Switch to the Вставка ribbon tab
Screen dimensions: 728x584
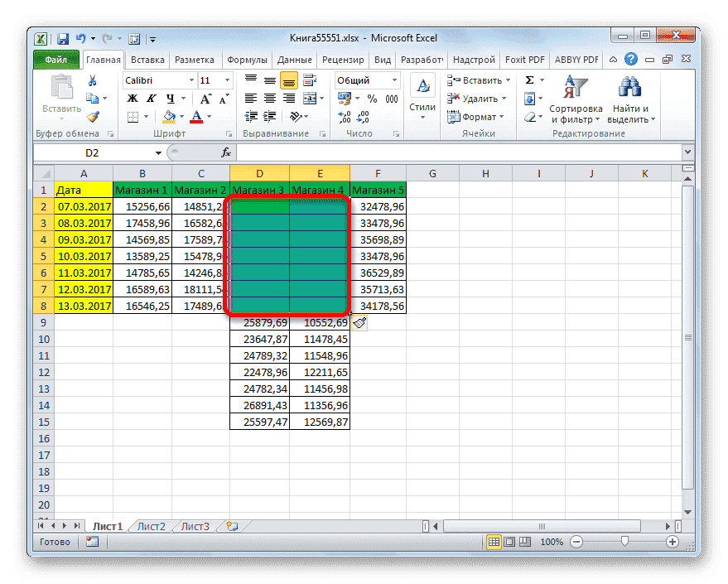[147, 59]
